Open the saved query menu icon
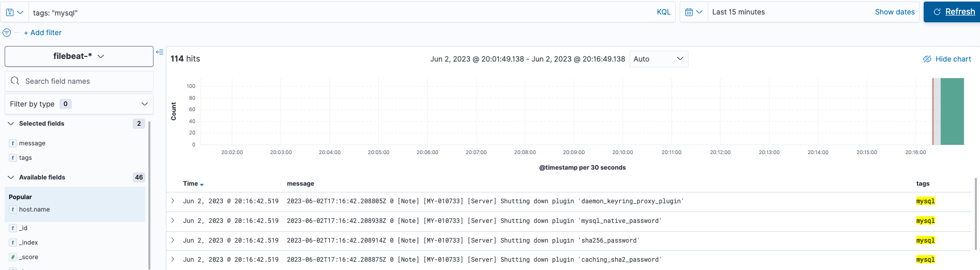Screen dimensions: 980x270 (14, 12)
